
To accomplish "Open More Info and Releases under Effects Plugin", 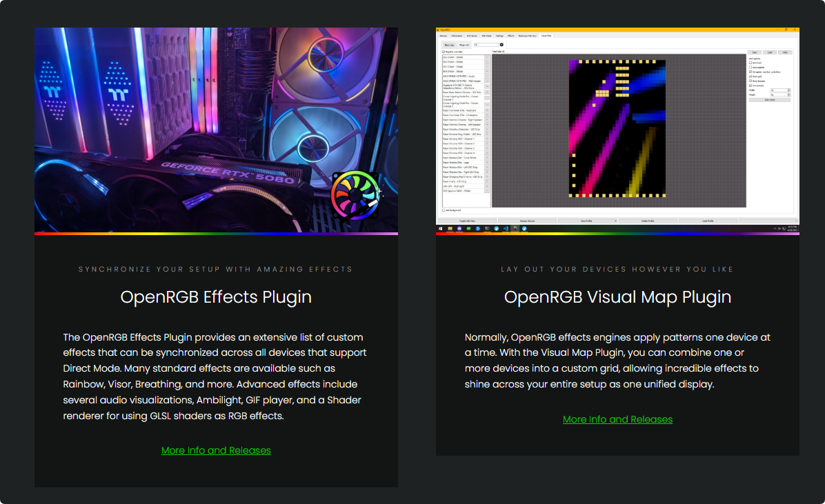I will point(216,450).
